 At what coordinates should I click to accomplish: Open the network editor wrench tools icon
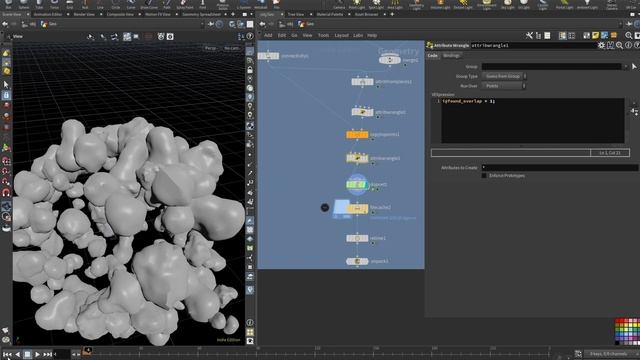[x=529, y=36]
